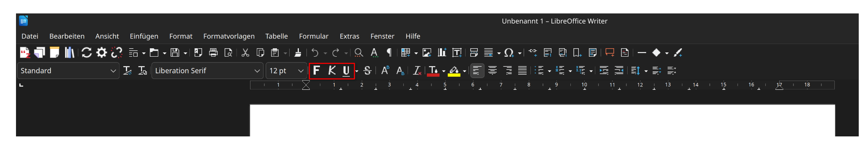Screen dimensions: 868x162
Task: Click the print icon
Action: tap(213, 52)
